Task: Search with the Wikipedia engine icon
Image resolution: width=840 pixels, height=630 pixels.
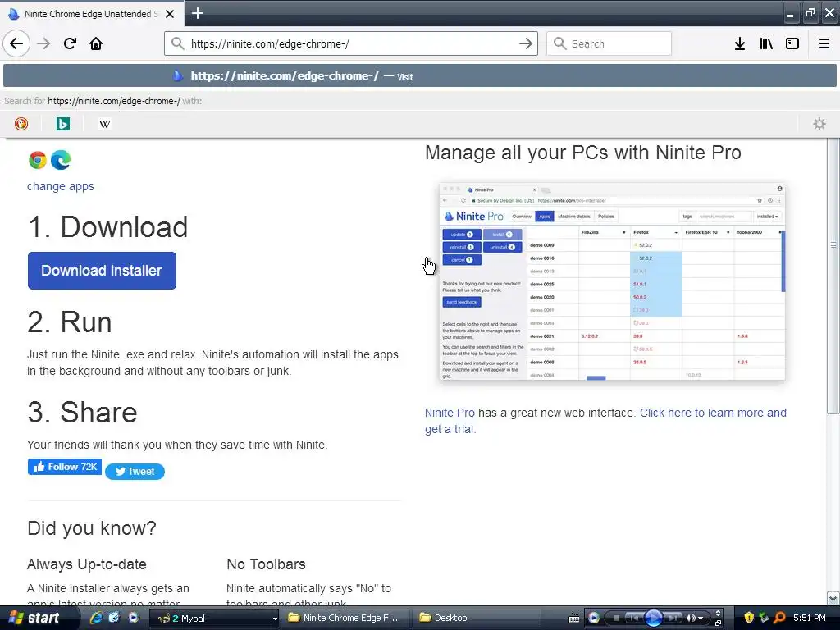Action: (104, 124)
